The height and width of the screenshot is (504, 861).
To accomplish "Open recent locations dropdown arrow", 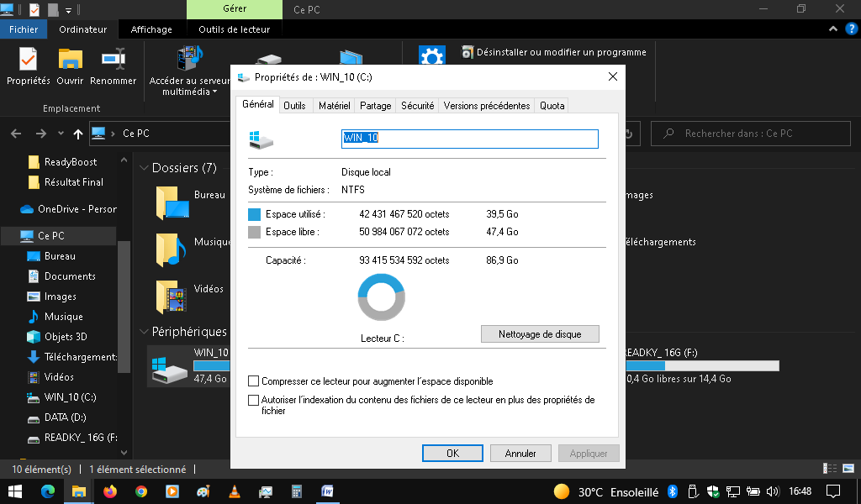I will tap(61, 134).
